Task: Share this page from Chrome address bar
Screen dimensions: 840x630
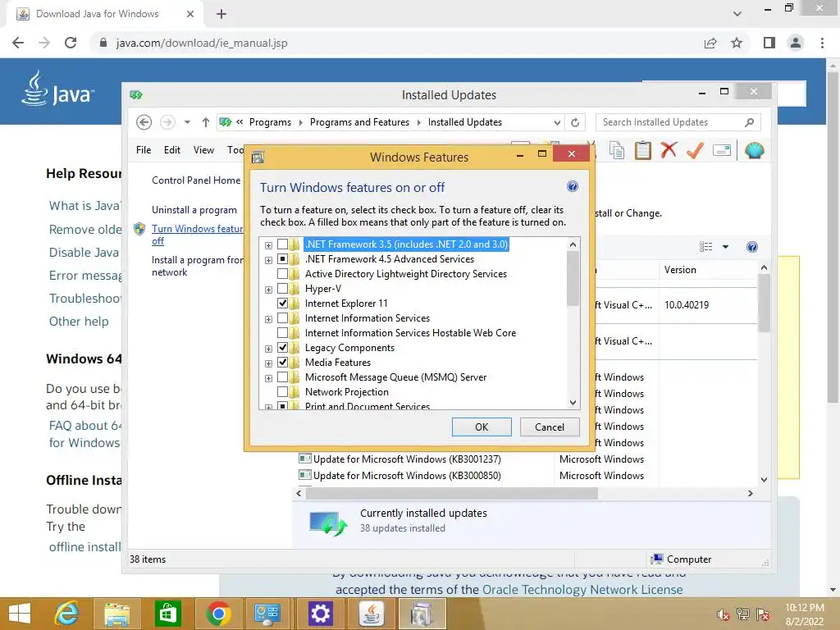Action: click(x=710, y=43)
